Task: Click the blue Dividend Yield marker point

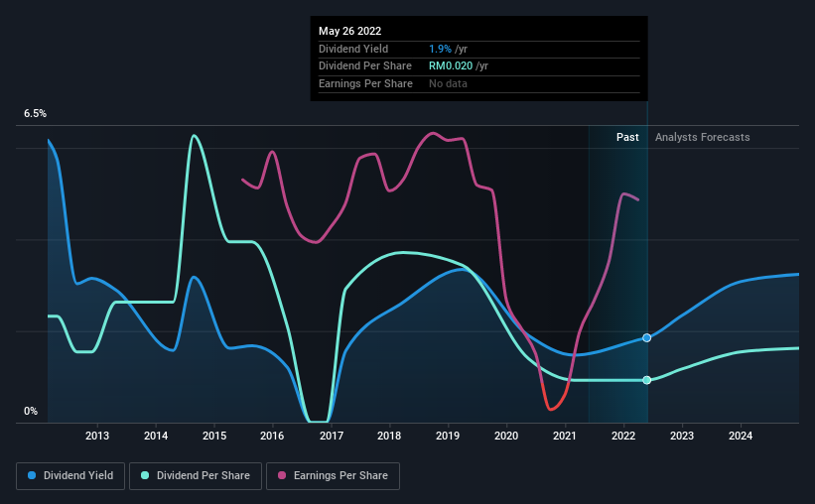Action: [x=646, y=337]
